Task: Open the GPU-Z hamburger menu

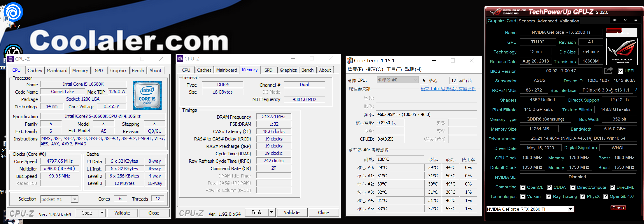Action: (x=636, y=20)
